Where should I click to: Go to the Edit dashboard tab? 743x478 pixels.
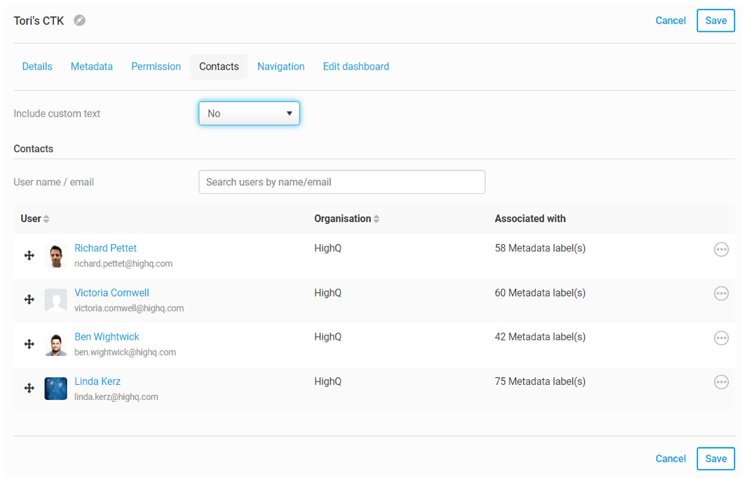coord(356,67)
